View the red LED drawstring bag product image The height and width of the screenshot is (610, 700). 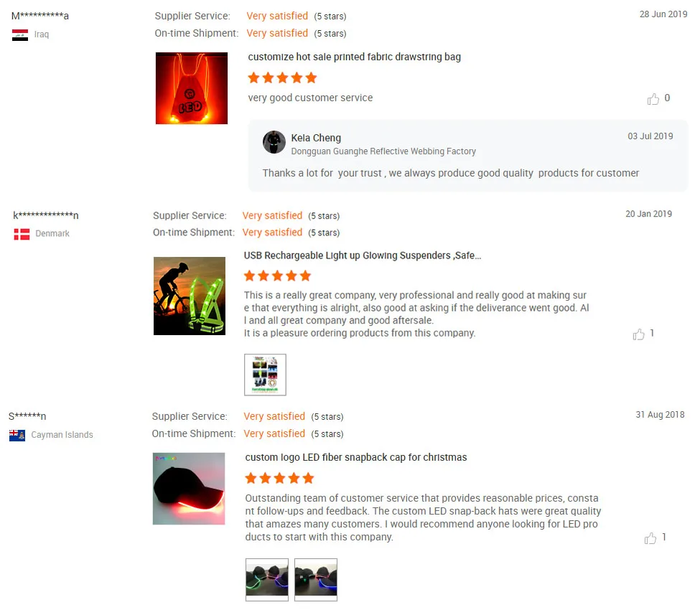[192, 88]
